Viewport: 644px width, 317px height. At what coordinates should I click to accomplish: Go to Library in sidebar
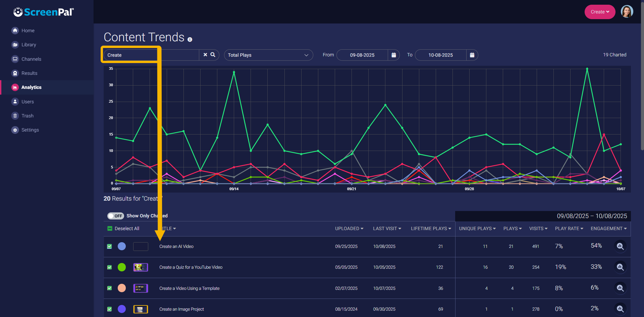pyautogui.click(x=29, y=45)
